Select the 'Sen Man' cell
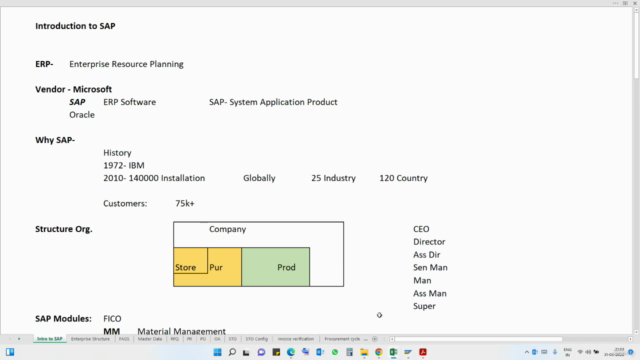640x360 pixels. 430,267
